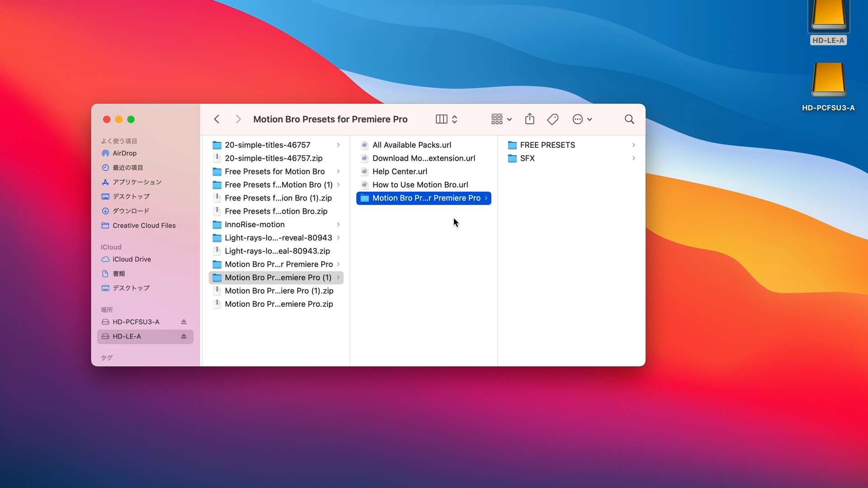Go forward with the Finder forward arrow

tap(238, 119)
